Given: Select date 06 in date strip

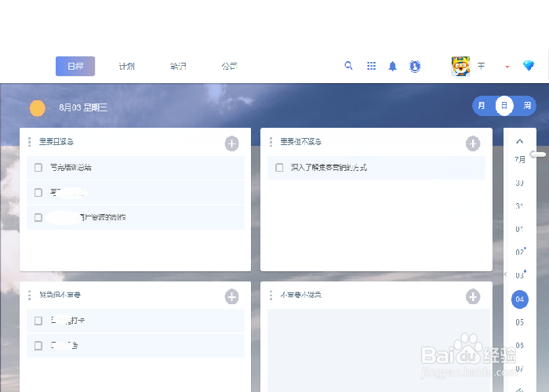Looking at the screenshot, I should click(519, 346).
